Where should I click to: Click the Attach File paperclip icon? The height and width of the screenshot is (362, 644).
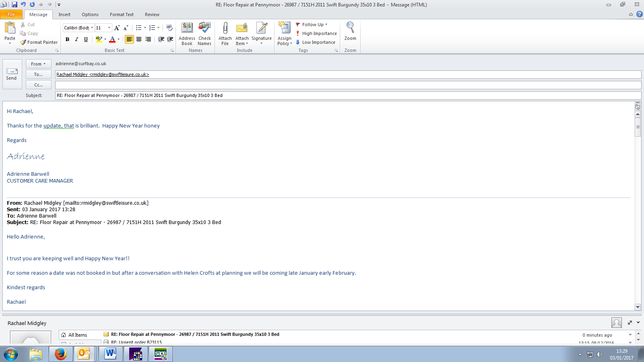pyautogui.click(x=225, y=28)
